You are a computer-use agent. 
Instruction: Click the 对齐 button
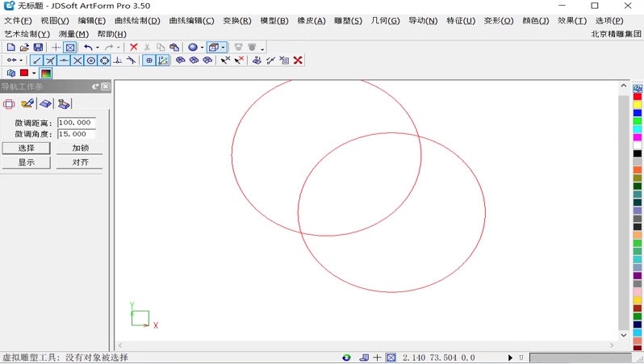point(80,162)
